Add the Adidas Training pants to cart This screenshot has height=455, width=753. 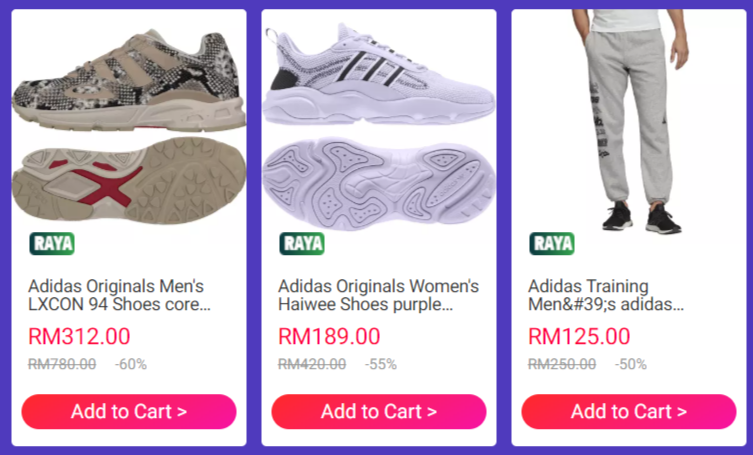pyautogui.click(x=629, y=411)
